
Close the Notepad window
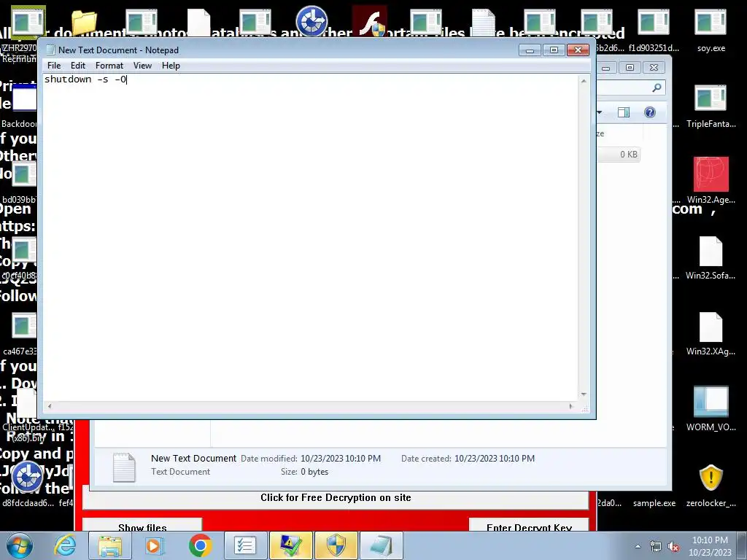point(578,50)
